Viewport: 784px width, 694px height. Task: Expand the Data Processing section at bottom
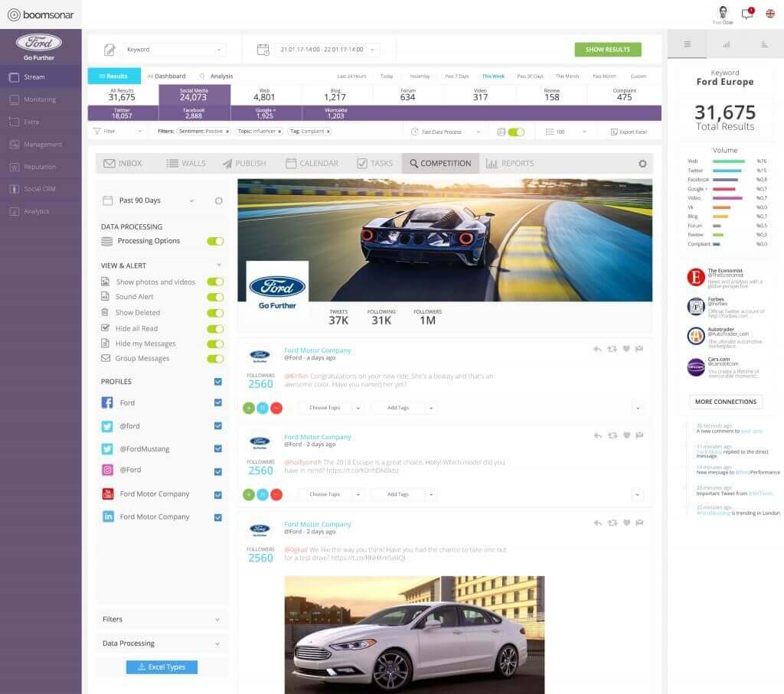point(161,643)
